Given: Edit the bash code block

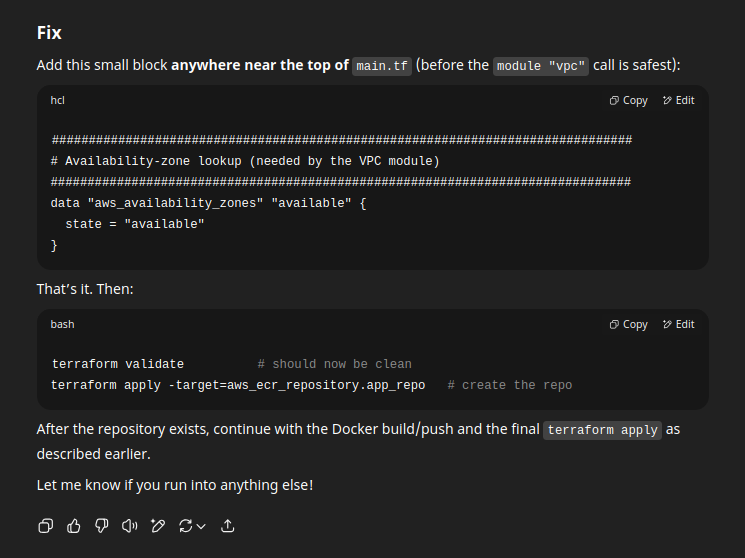Looking at the screenshot, I should point(678,324).
